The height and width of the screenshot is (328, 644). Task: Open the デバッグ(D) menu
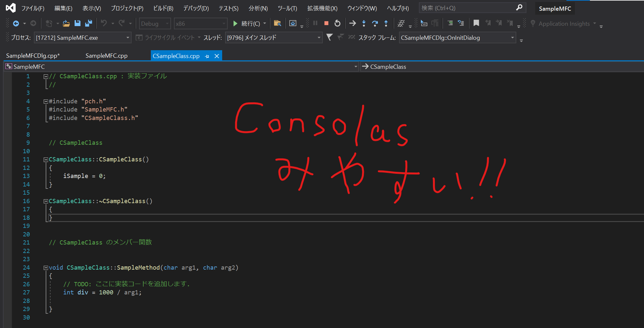196,8
